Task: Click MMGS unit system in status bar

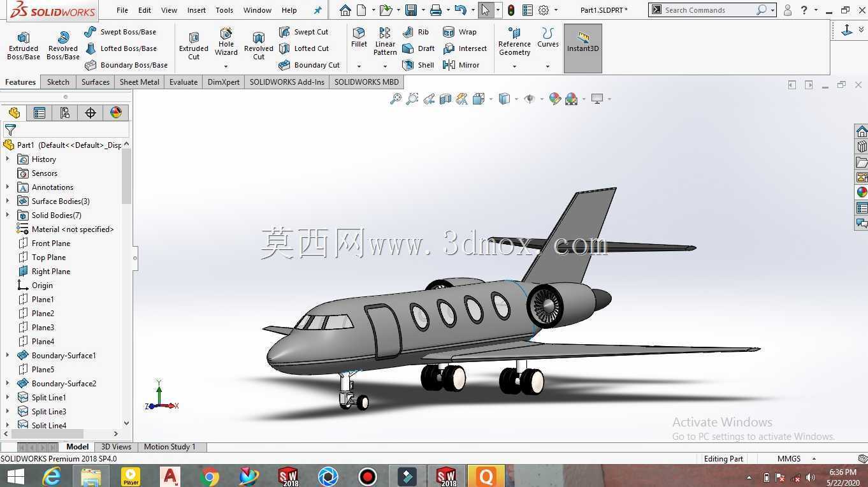Action: 789,458
